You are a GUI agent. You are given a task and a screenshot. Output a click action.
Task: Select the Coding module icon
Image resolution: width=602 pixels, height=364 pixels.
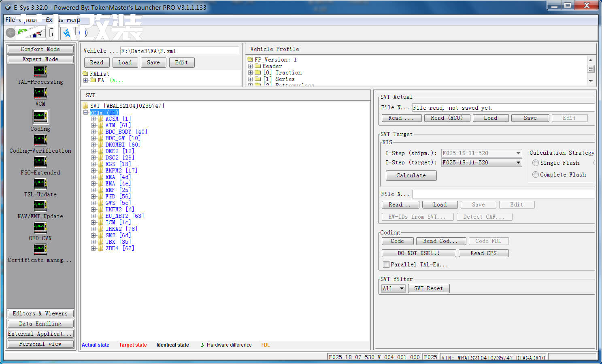click(x=40, y=117)
